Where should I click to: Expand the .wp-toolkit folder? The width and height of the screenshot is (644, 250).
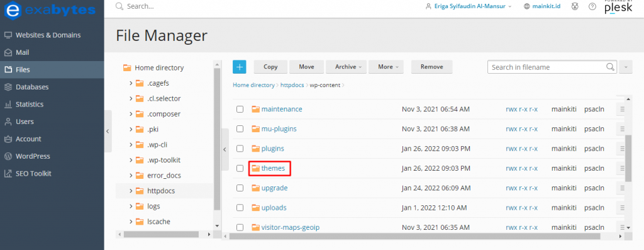click(131, 160)
